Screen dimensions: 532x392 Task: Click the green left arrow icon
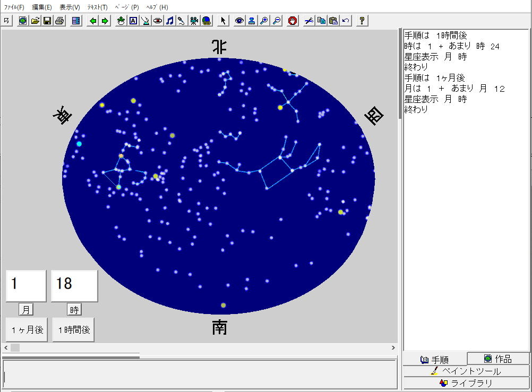click(x=93, y=21)
